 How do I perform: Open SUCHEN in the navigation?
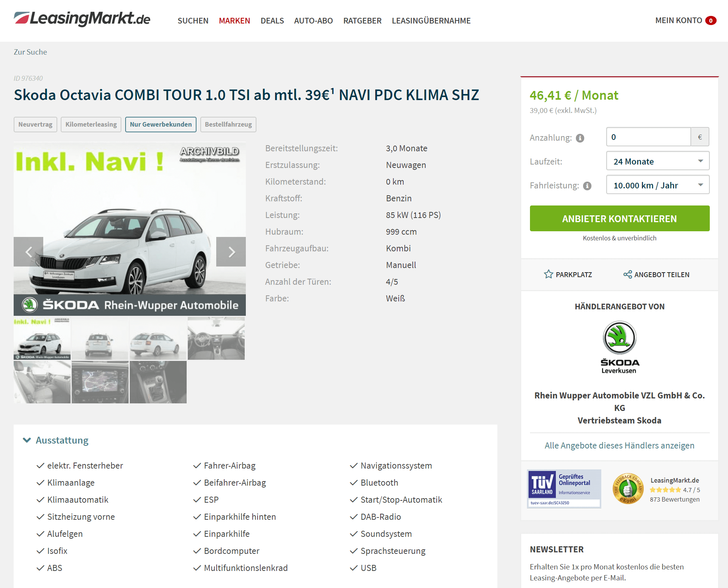pos(193,20)
